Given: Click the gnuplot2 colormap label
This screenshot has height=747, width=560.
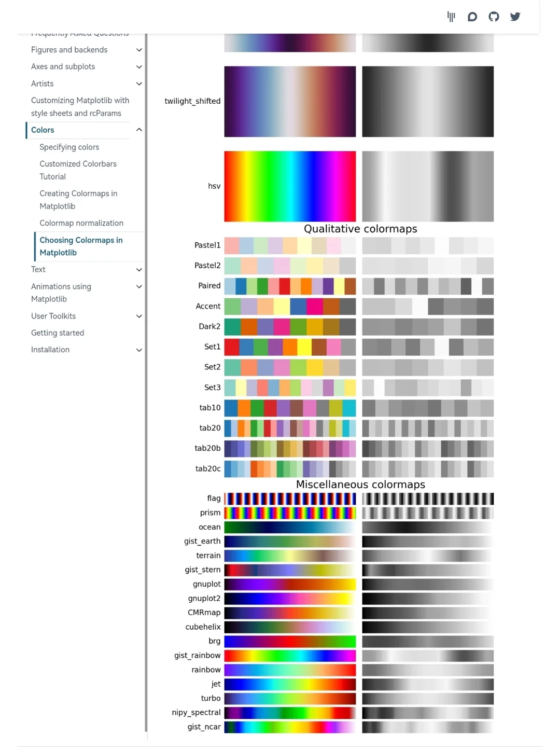Looking at the screenshot, I should [x=204, y=599].
